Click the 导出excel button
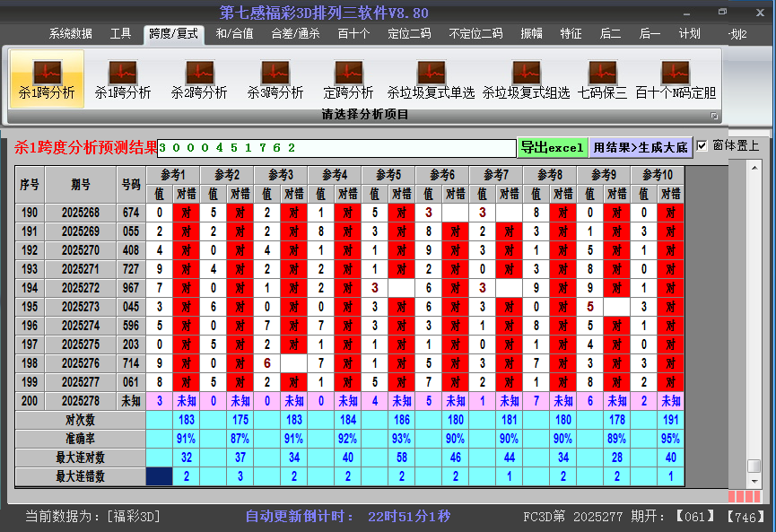776x532 pixels. (x=553, y=145)
